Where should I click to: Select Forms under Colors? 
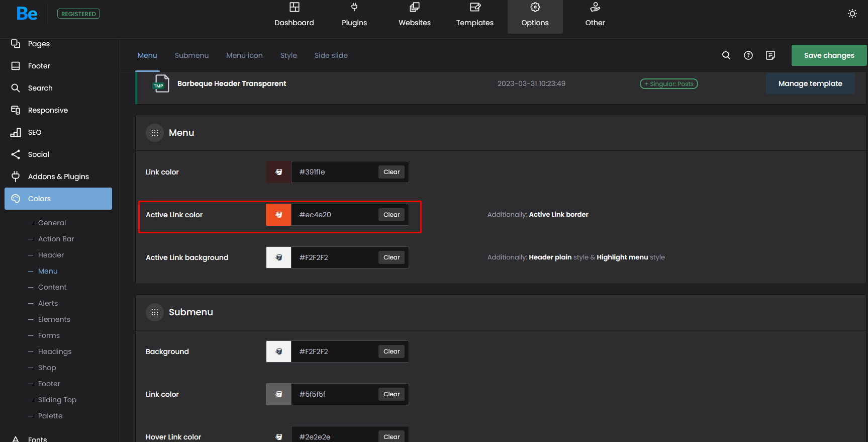(x=49, y=335)
